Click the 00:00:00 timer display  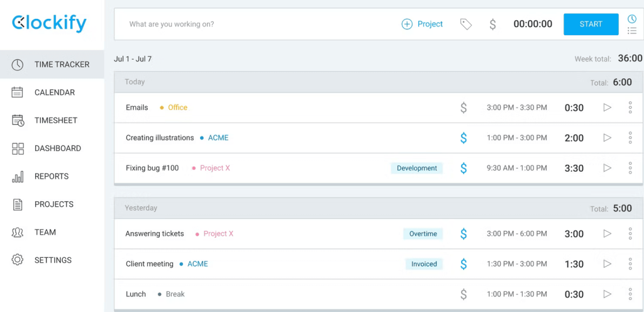(x=533, y=25)
